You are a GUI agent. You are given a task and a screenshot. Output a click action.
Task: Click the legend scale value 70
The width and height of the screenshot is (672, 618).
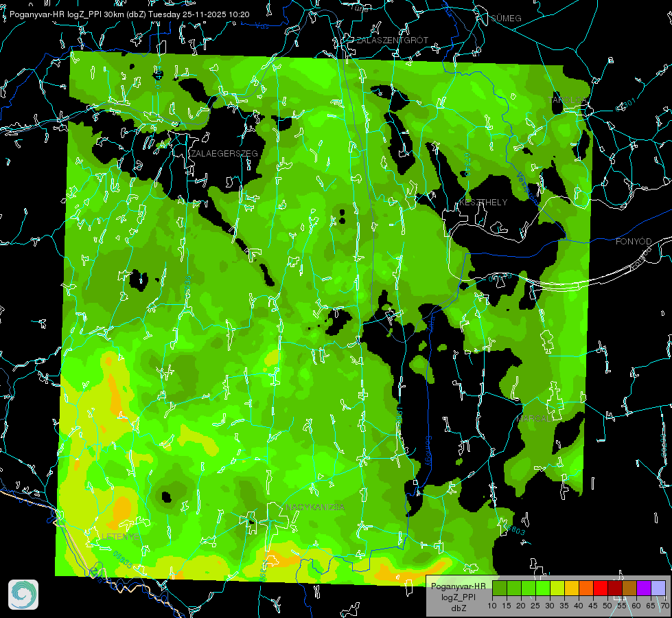point(664,606)
